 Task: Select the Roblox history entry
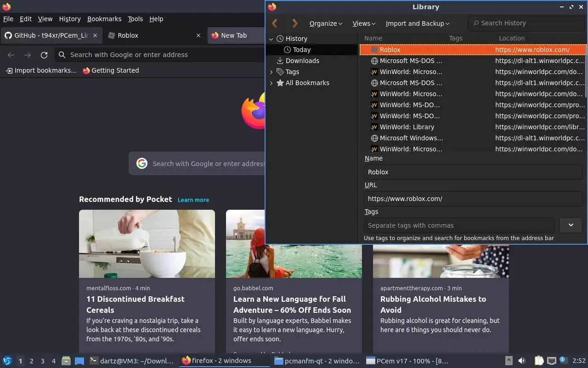(x=473, y=50)
